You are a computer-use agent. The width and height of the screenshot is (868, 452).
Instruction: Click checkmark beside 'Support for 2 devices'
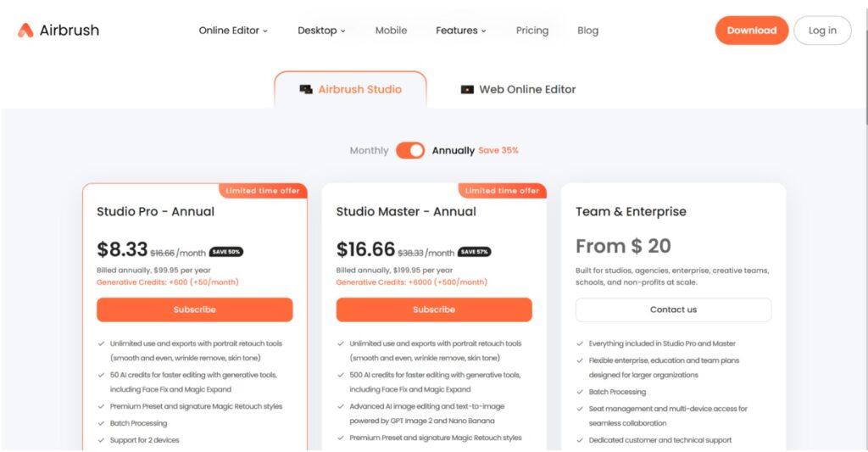coord(102,440)
